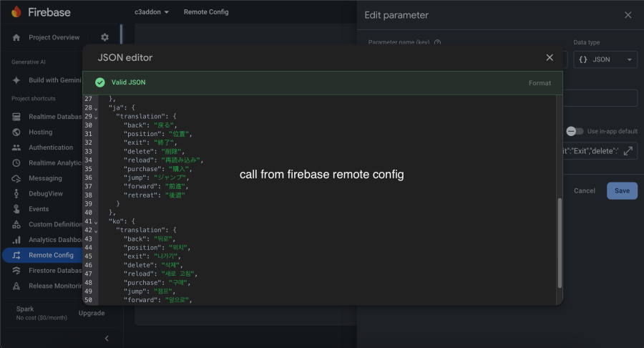Viewport: 644px width, 348px height.
Task: Click Custom Definitions shapes icon
Action: (x=16, y=224)
